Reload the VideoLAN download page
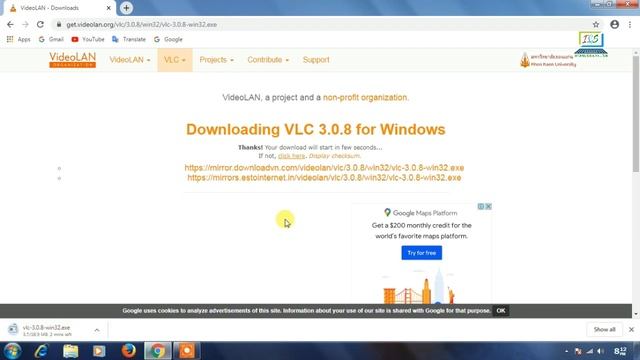 [40, 24]
